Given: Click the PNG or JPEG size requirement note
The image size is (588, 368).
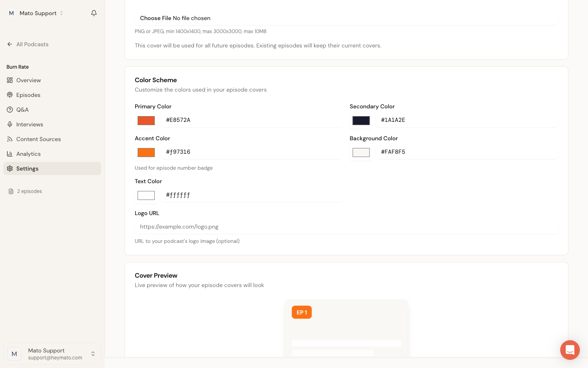Looking at the screenshot, I should point(200,31).
